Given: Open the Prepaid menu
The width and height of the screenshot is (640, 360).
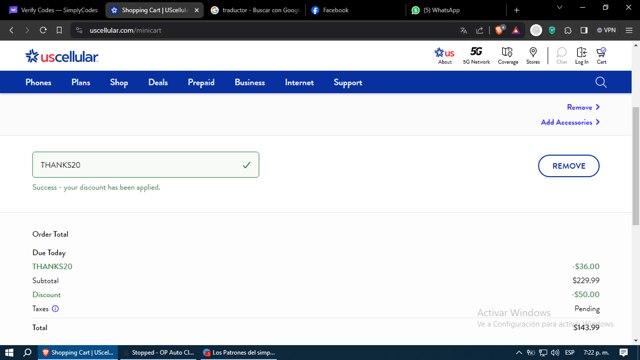Looking at the screenshot, I should pyautogui.click(x=201, y=82).
